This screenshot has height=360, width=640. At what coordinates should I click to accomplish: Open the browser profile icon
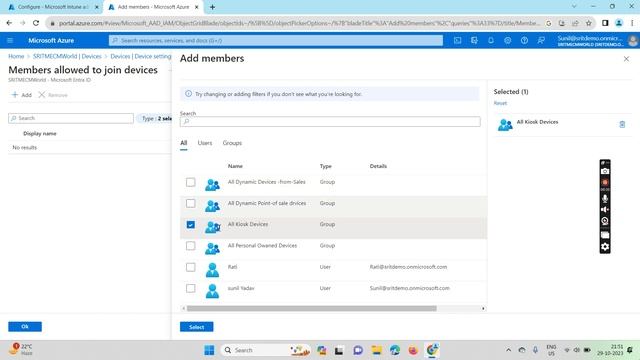click(619, 23)
